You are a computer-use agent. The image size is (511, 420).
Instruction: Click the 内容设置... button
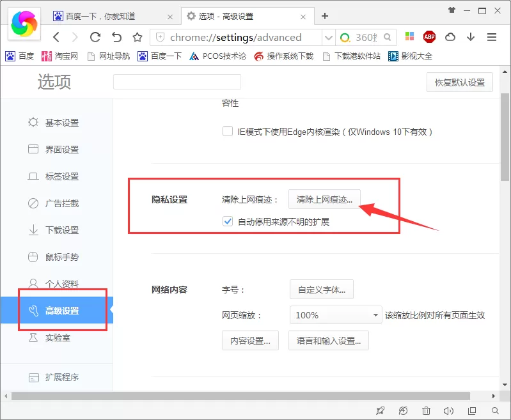pyautogui.click(x=250, y=341)
